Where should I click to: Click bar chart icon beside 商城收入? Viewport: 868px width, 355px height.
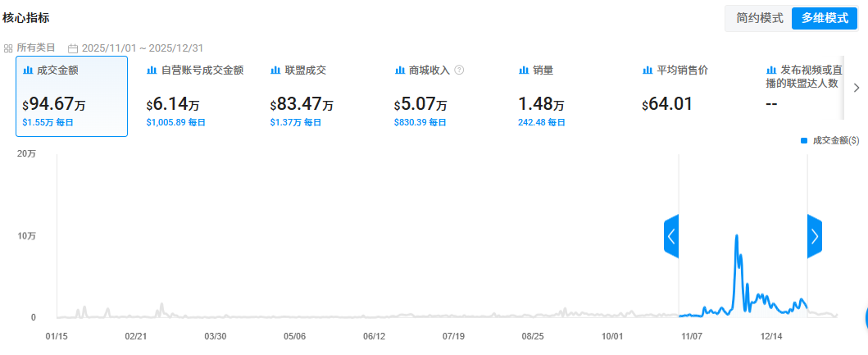tap(400, 71)
